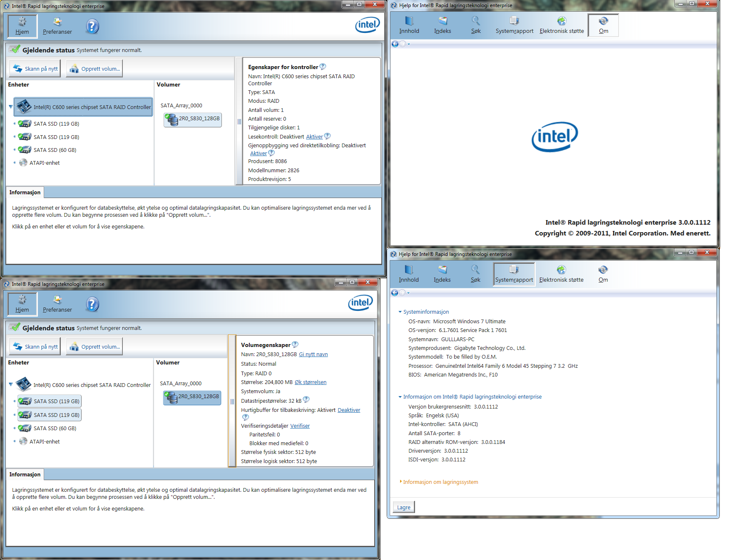Click Om in bottom help window

[603, 274]
